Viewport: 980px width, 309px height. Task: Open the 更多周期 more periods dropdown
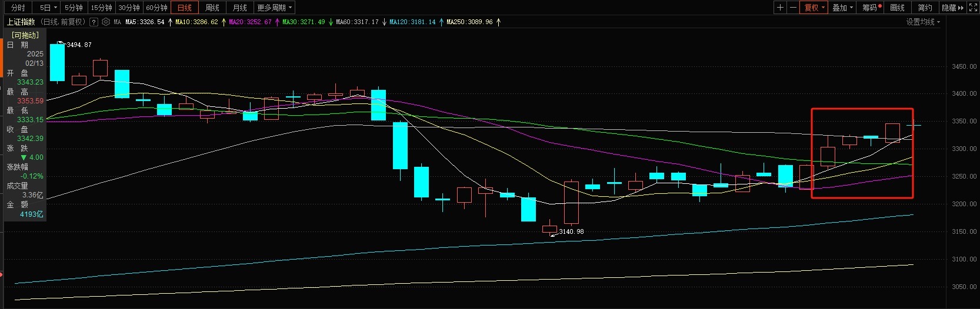274,8
